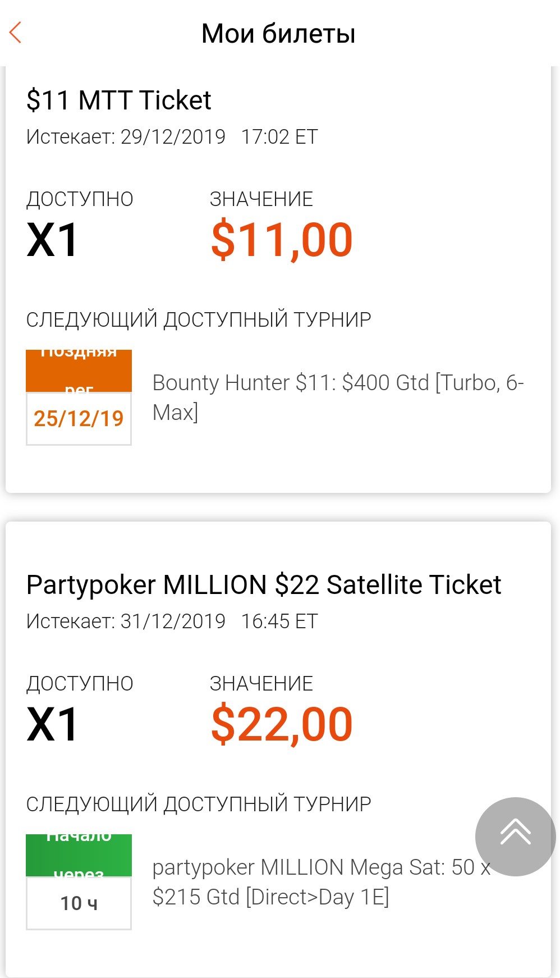Tap the second СЛЕДУЮЩИЙ ДОСТУПНЫЙ ТУРНИР heading
The width and height of the screenshot is (560, 978).
(199, 804)
